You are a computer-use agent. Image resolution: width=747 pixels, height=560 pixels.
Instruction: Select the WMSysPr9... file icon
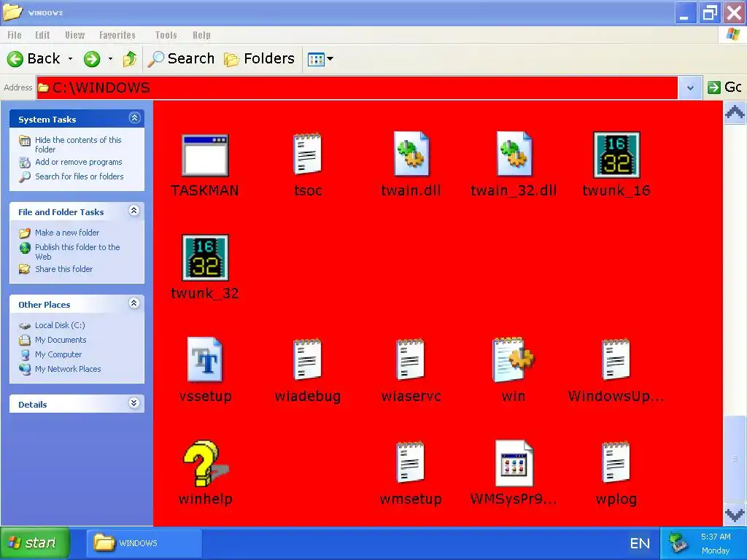click(x=514, y=463)
